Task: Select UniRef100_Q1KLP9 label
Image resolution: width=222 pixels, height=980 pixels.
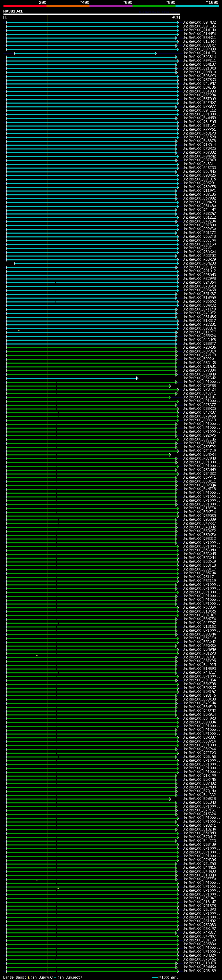Action: point(199,776)
